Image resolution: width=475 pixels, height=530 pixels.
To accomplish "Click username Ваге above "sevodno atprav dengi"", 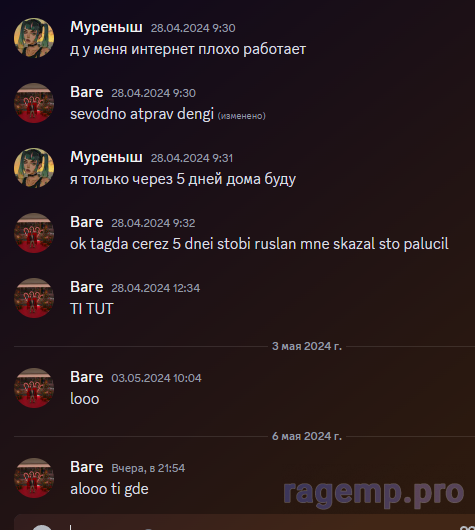I will [87, 92].
